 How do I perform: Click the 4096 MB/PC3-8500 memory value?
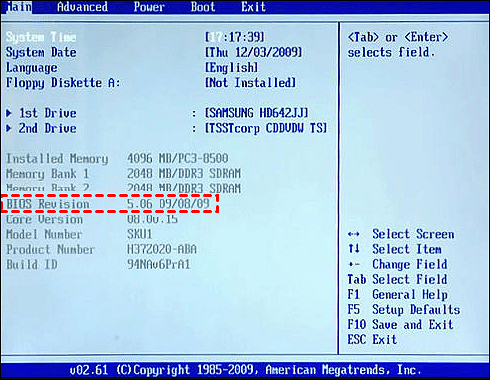click(178, 158)
